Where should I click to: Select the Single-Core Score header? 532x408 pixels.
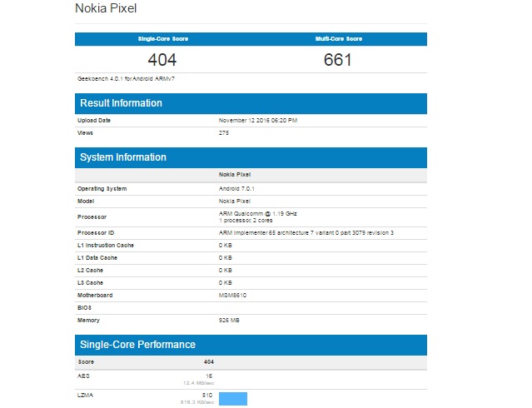[x=163, y=39]
